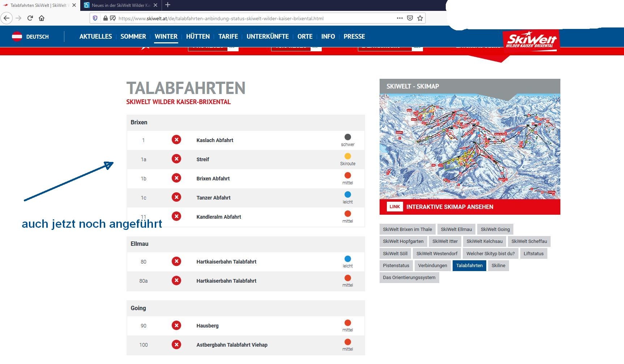Click the three-dot page actions icon in address bar

(x=399, y=18)
